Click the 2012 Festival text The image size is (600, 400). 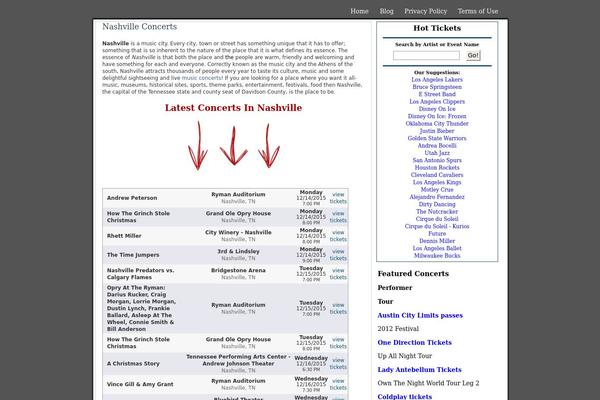point(398,329)
